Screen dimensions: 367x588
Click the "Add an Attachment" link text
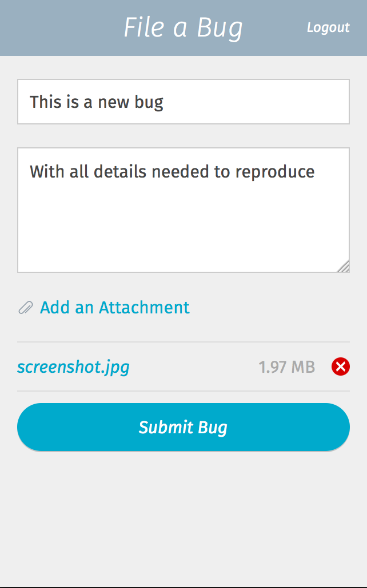click(x=114, y=308)
